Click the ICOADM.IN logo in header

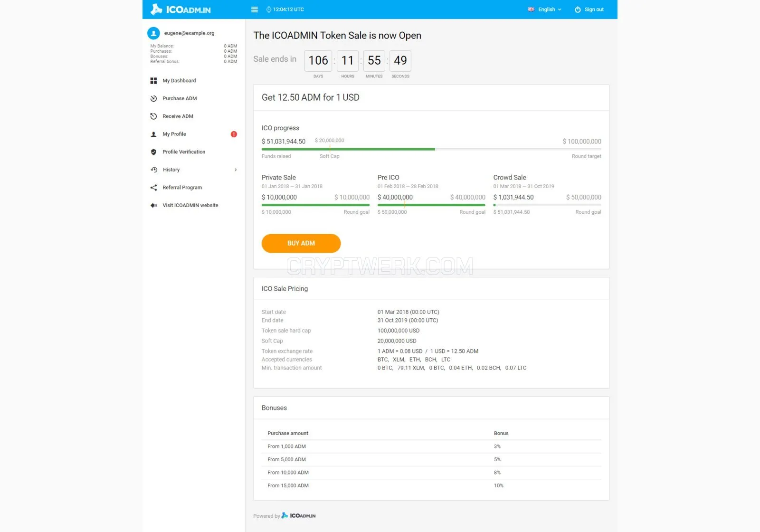point(180,9)
